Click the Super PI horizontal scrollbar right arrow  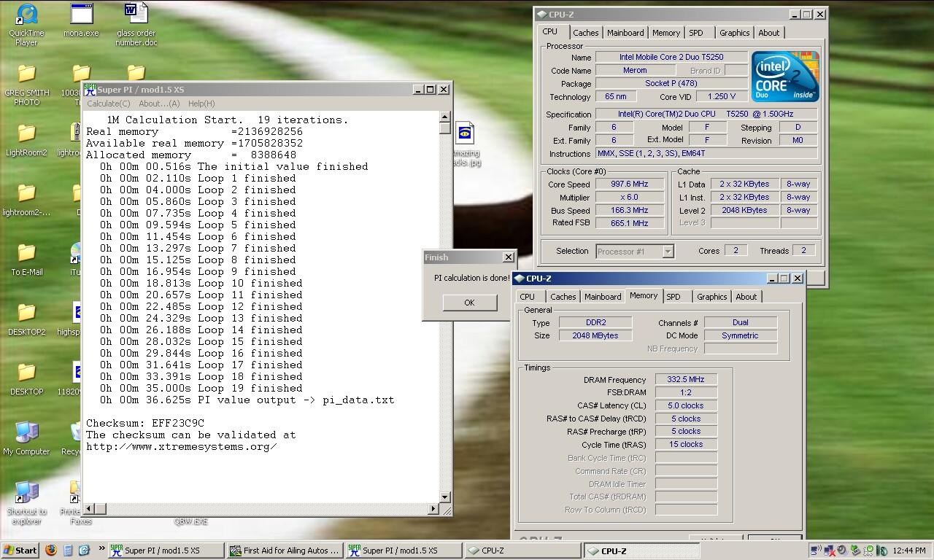(433, 509)
